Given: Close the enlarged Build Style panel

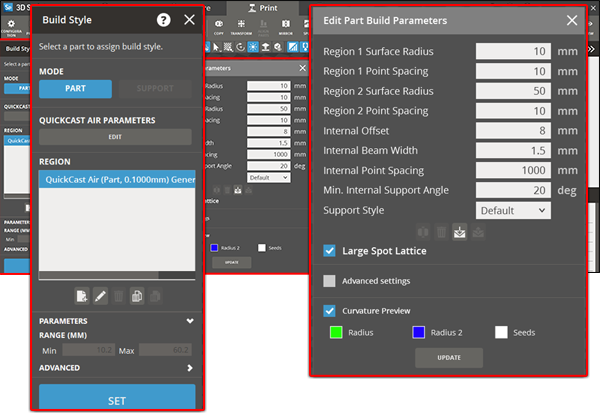Looking at the screenshot, I should tap(189, 20).
